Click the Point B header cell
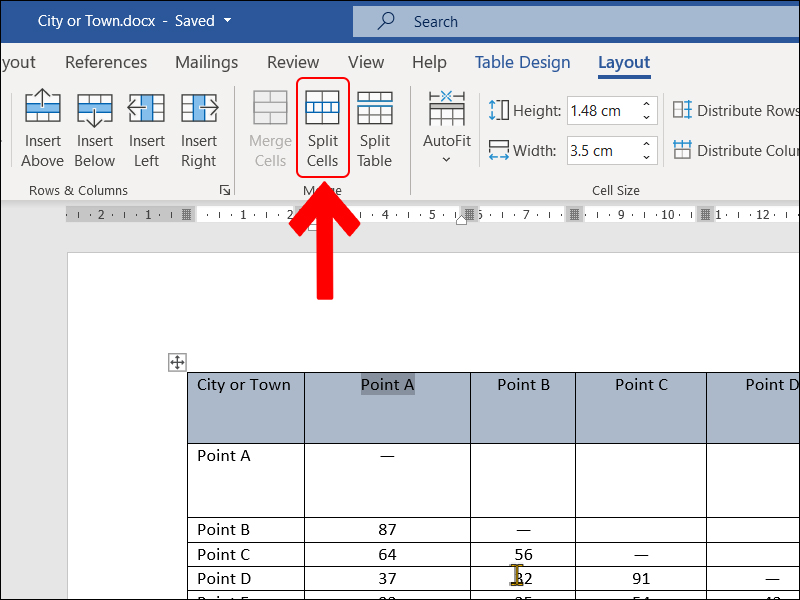The height and width of the screenshot is (600, 800). (x=523, y=385)
